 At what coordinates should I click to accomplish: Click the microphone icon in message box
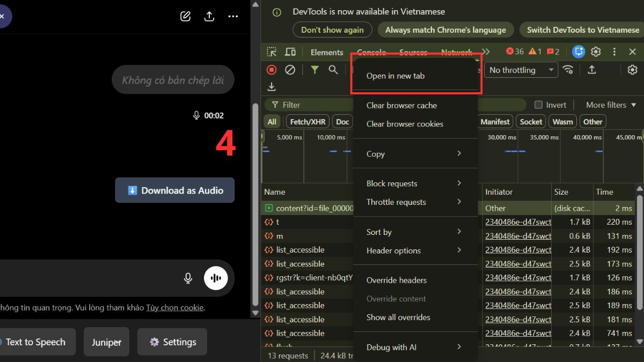click(x=188, y=278)
